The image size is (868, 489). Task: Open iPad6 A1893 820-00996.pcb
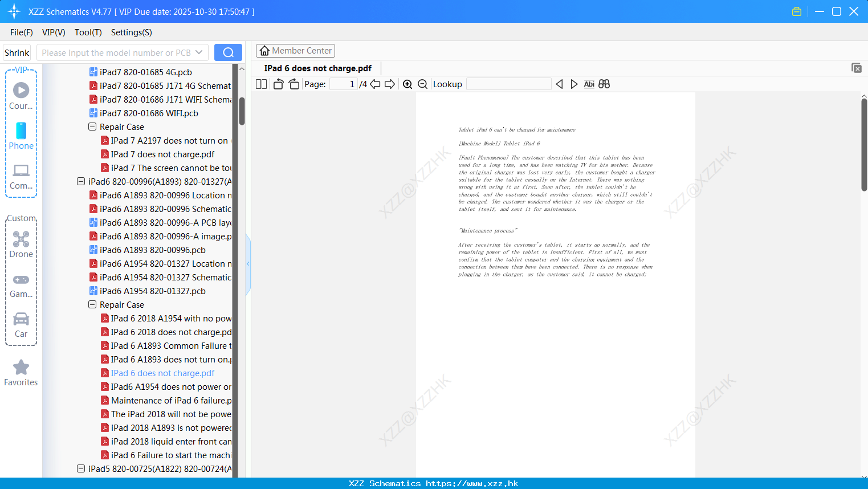147,250
